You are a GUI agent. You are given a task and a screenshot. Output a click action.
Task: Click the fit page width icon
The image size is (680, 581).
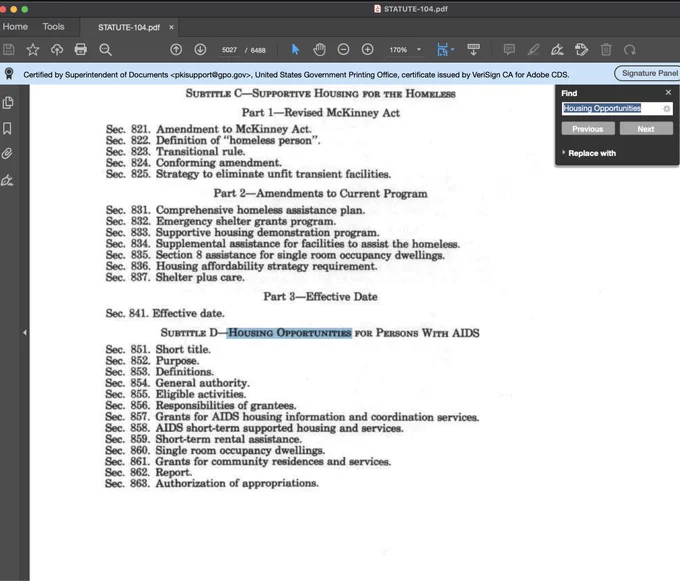tap(442, 50)
